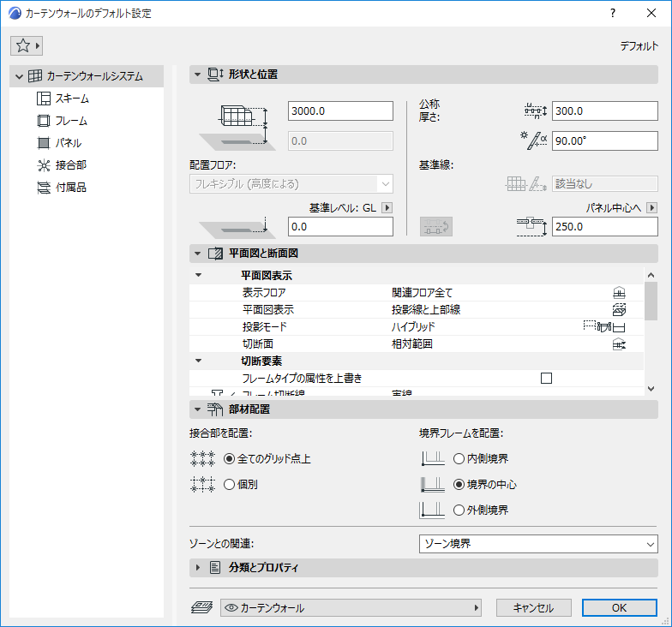672x627 pixels.
Task: Open the help question mark button
Action: [613, 14]
